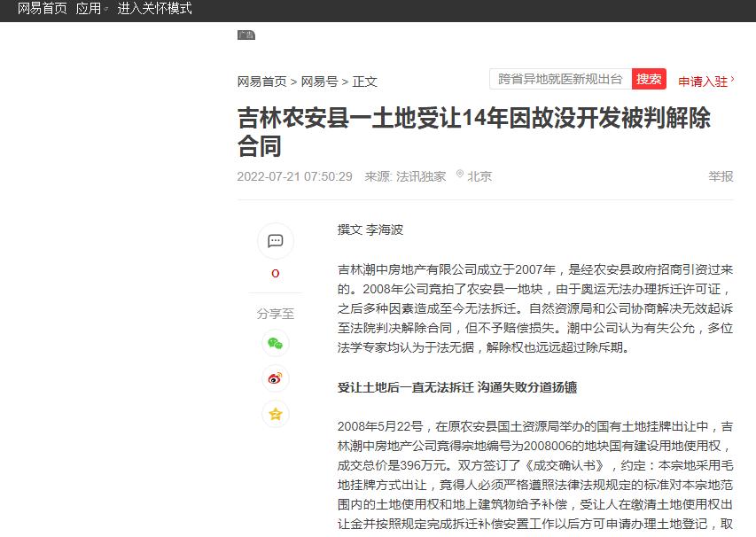Image resolution: width=756 pixels, height=537 pixels.
Task: Share article to Weibo
Action: pyautogui.click(x=275, y=378)
